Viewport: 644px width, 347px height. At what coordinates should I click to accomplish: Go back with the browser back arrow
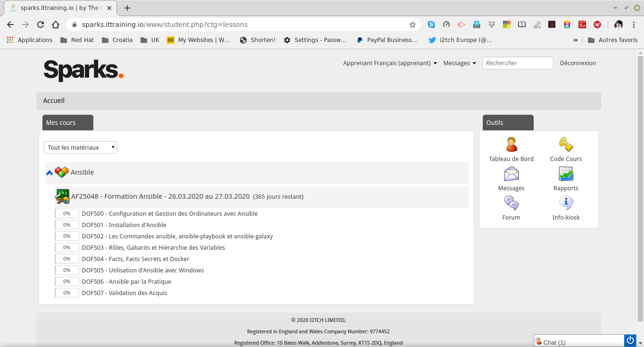click(x=10, y=25)
